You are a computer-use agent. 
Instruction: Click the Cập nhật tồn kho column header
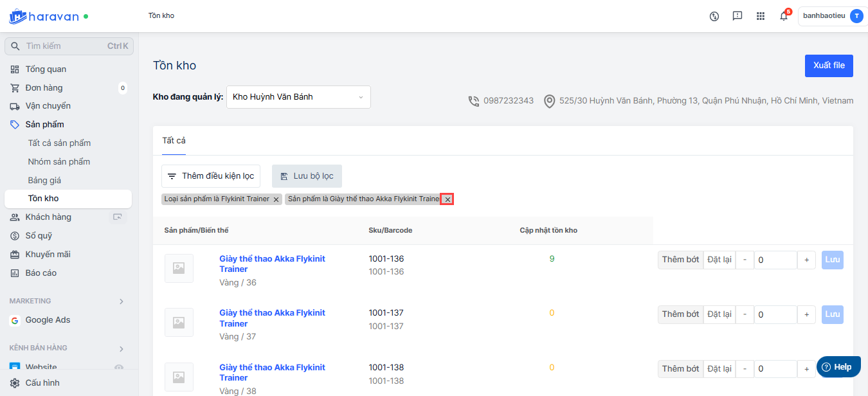pos(548,230)
